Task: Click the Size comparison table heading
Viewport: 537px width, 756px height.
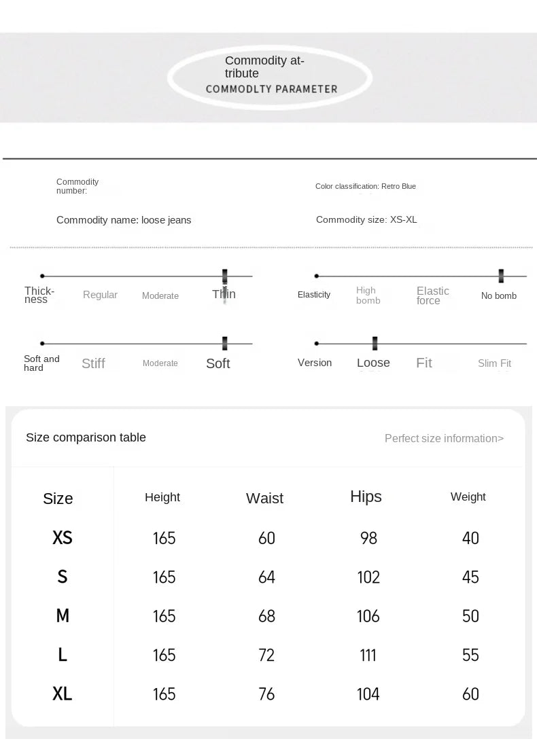Action: click(x=86, y=437)
